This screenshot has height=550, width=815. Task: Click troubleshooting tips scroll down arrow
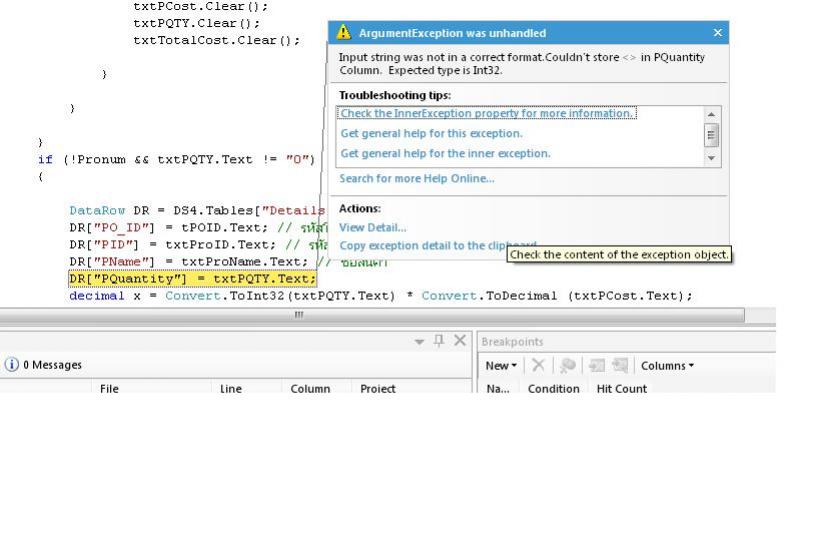pyautogui.click(x=712, y=158)
